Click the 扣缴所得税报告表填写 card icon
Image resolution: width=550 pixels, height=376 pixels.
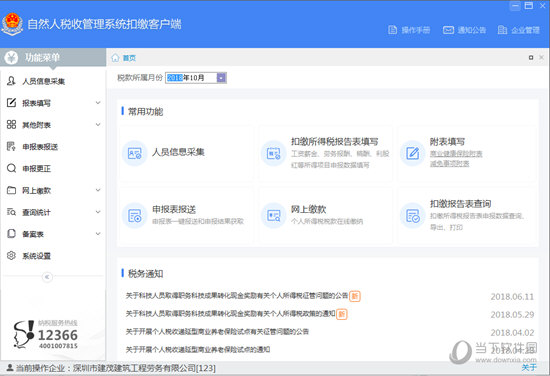pos(273,153)
